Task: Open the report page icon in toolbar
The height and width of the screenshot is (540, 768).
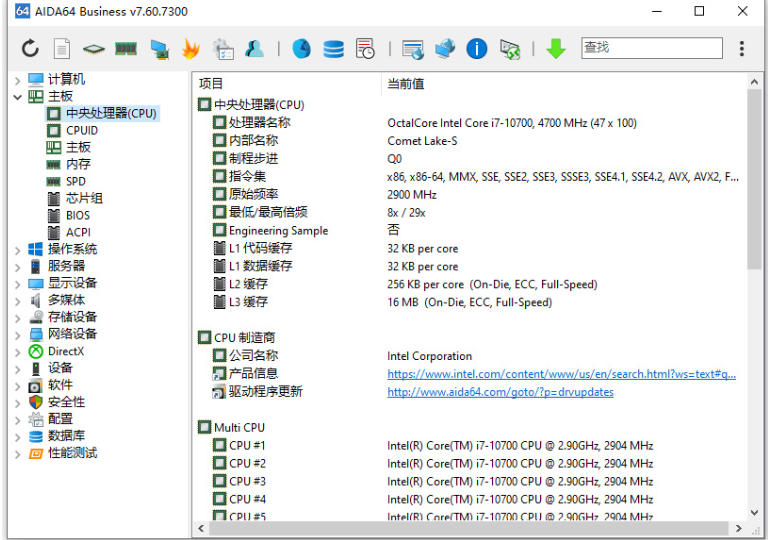Action: (x=62, y=48)
